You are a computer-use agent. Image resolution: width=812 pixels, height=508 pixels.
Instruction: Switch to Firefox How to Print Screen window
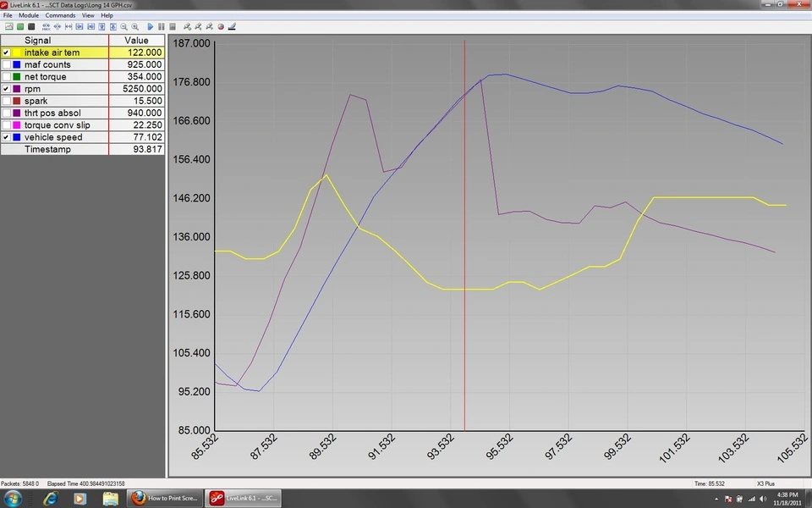(x=165, y=498)
